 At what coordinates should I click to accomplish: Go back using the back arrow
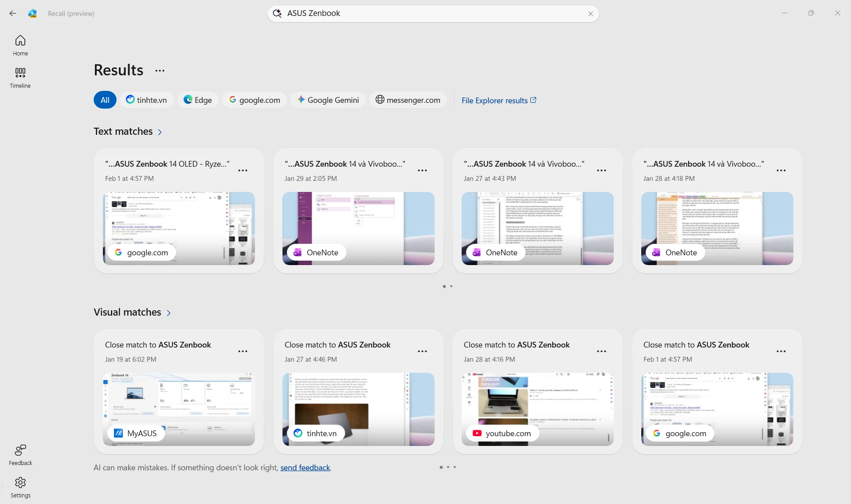coord(13,13)
